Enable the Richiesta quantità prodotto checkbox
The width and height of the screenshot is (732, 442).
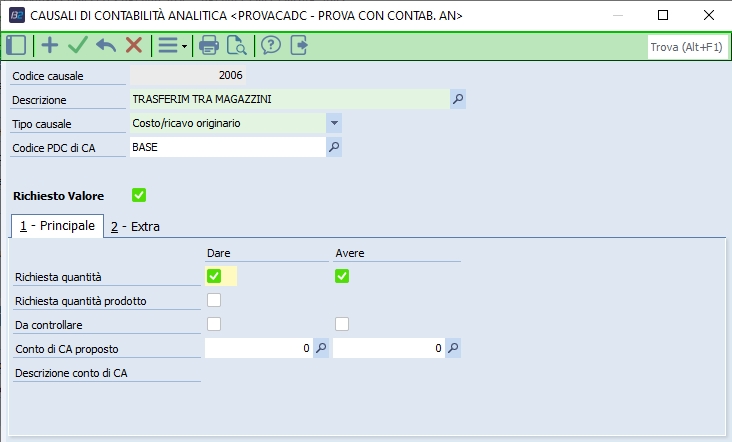[x=214, y=300]
